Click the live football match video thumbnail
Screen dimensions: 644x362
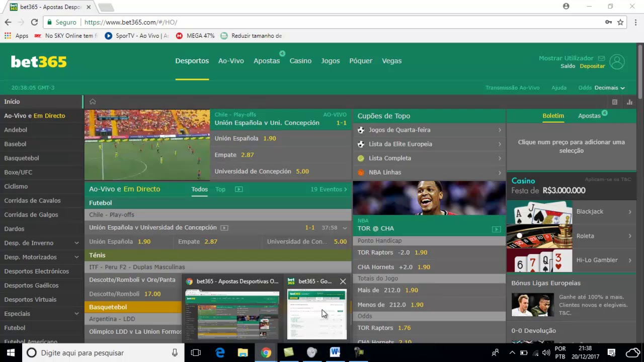coord(147,145)
